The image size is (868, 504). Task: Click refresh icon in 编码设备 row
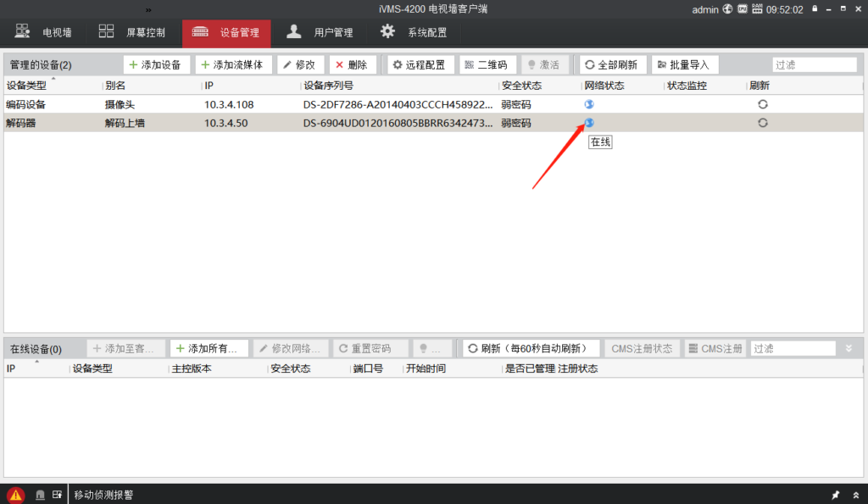tap(763, 104)
